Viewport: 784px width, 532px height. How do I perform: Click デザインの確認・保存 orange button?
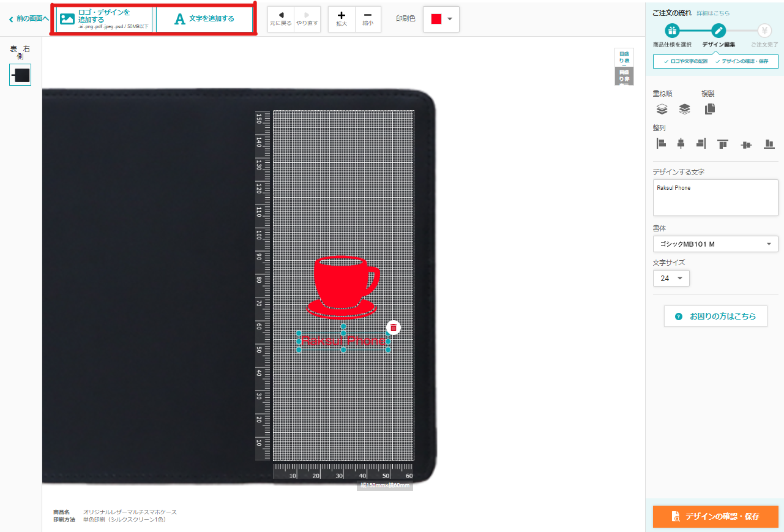tap(715, 516)
